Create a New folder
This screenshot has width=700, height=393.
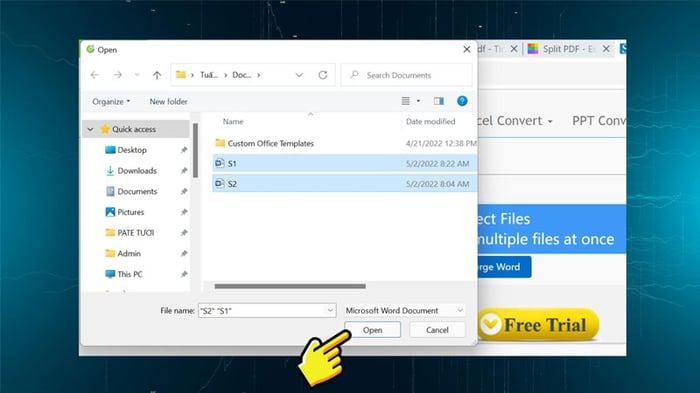coord(168,101)
